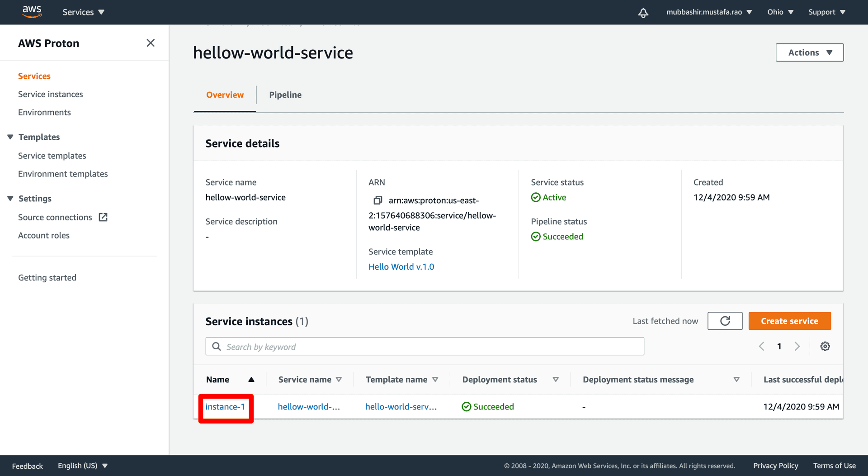Image resolution: width=868 pixels, height=476 pixels.
Task: Open the Hello World v.1.0 template link
Action: coord(401,267)
